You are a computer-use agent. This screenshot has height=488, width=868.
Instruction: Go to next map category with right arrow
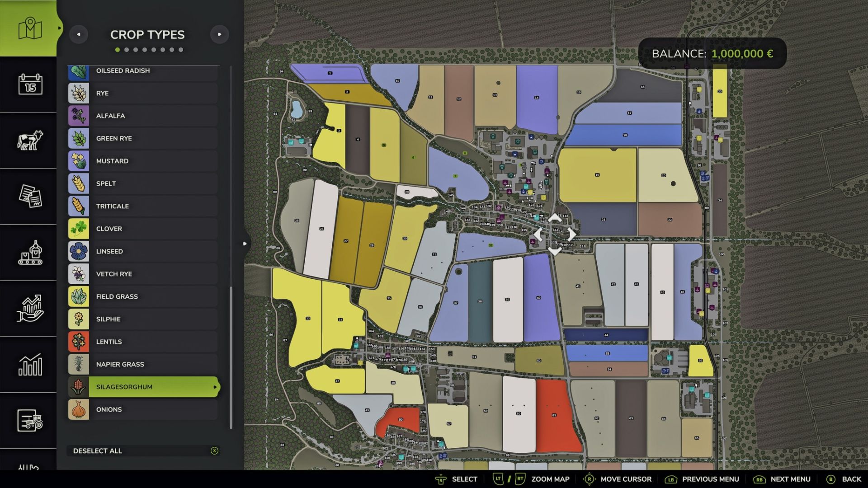coord(220,34)
